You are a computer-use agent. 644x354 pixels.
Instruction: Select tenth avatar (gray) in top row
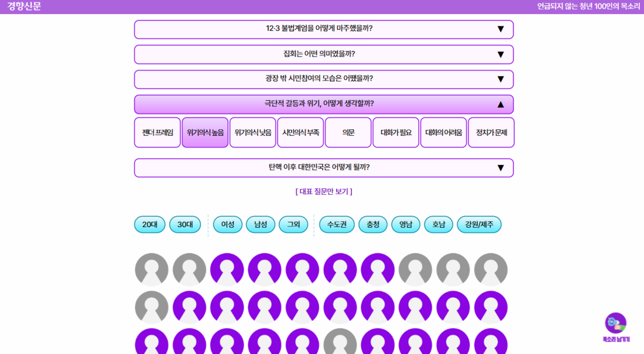click(491, 269)
